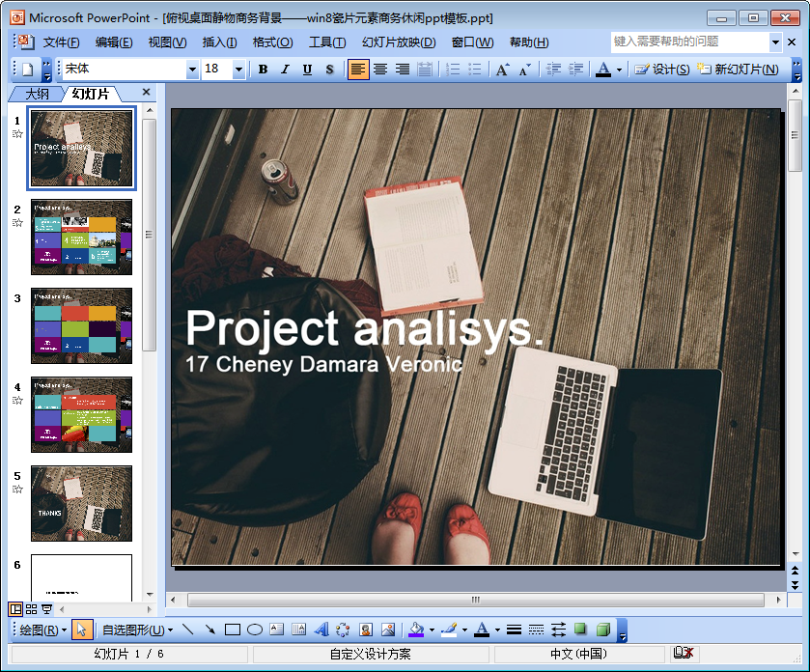
Task: Open 格式(O) menu
Action: click(x=273, y=42)
